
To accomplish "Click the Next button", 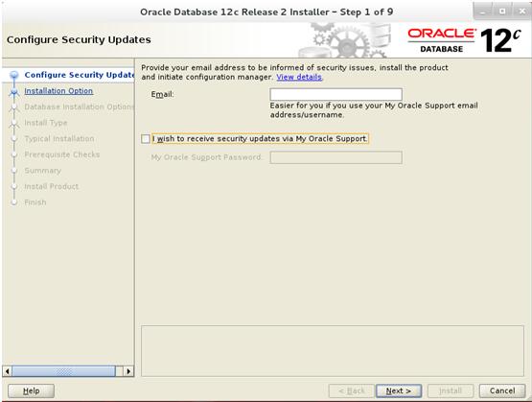I will pos(399,390).
